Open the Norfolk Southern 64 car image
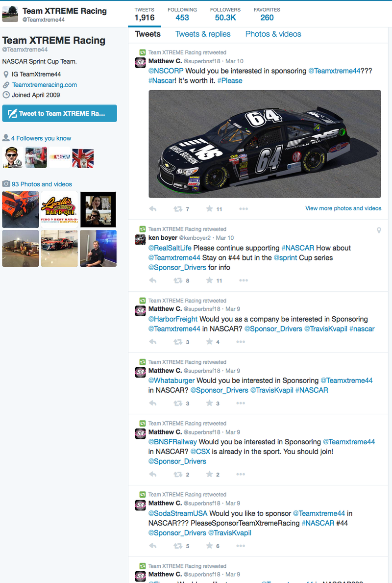The width and height of the screenshot is (392, 583). [x=265, y=144]
